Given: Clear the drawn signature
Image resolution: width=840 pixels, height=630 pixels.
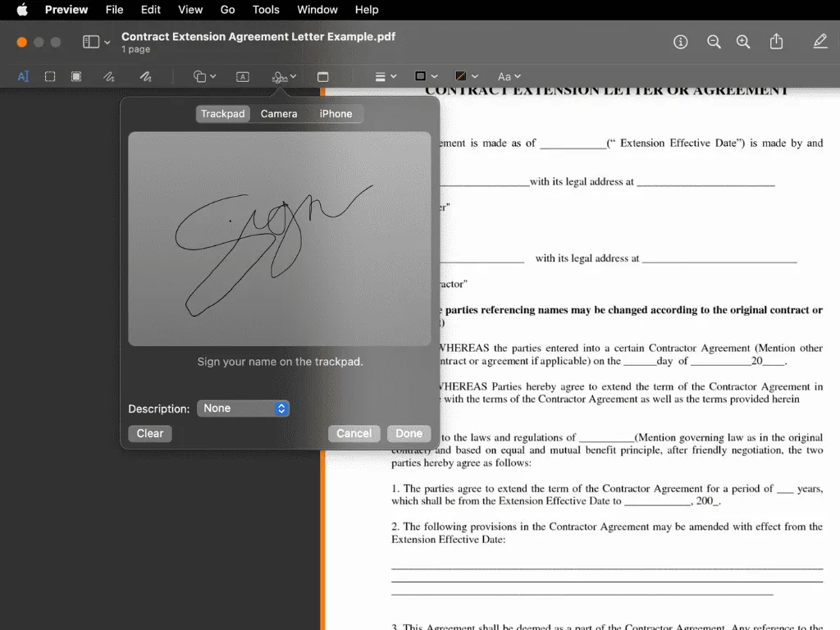Looking at the screenshot, I should (x=149, y=433).
